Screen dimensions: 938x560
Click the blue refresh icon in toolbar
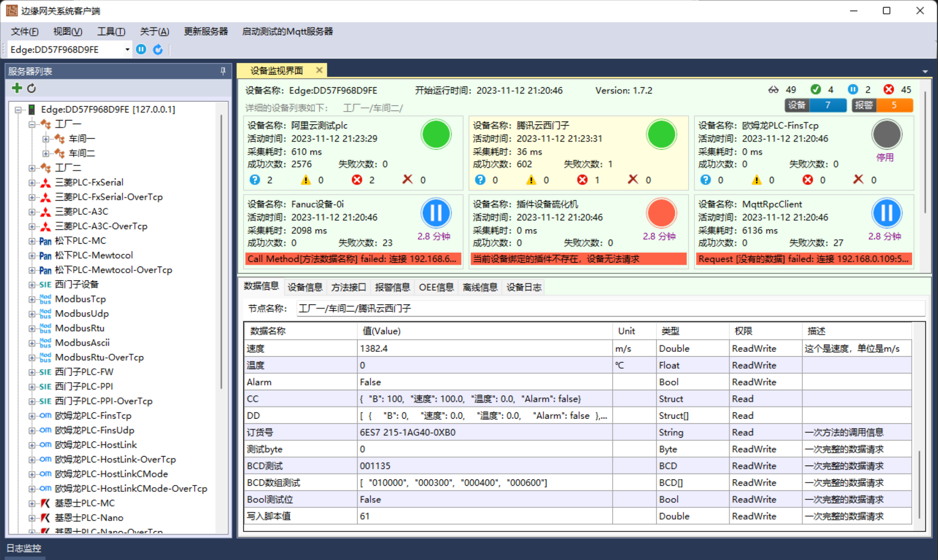[158, 49]
